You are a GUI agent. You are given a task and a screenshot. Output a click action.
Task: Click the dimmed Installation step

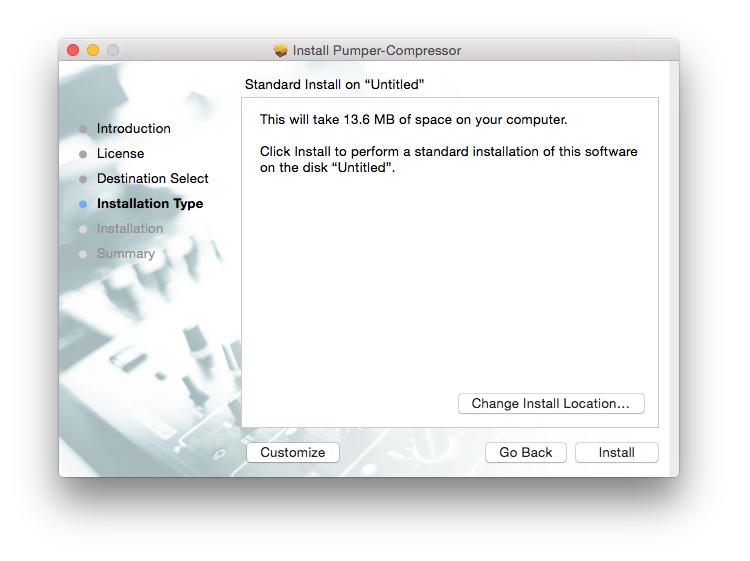[130, 229]
